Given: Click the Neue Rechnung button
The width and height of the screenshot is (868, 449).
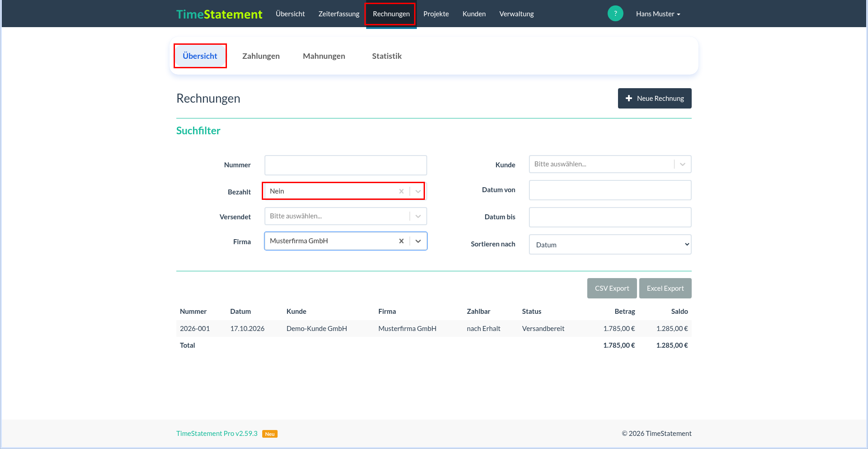Looking at the screenshot, I should 655,98.
